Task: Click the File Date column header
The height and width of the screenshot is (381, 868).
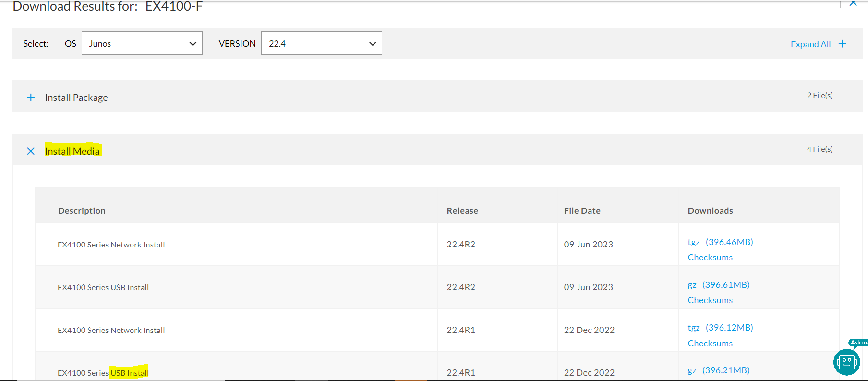Action: tap(582, 210)
